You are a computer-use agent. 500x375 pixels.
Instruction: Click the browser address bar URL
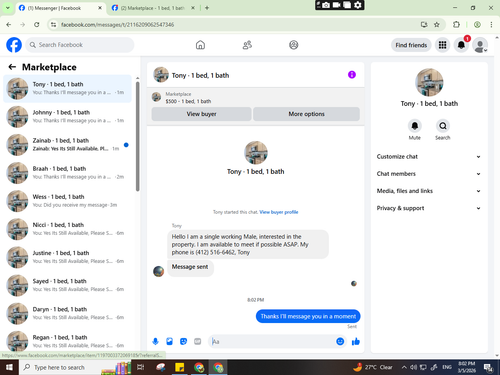tap(117, 25)
